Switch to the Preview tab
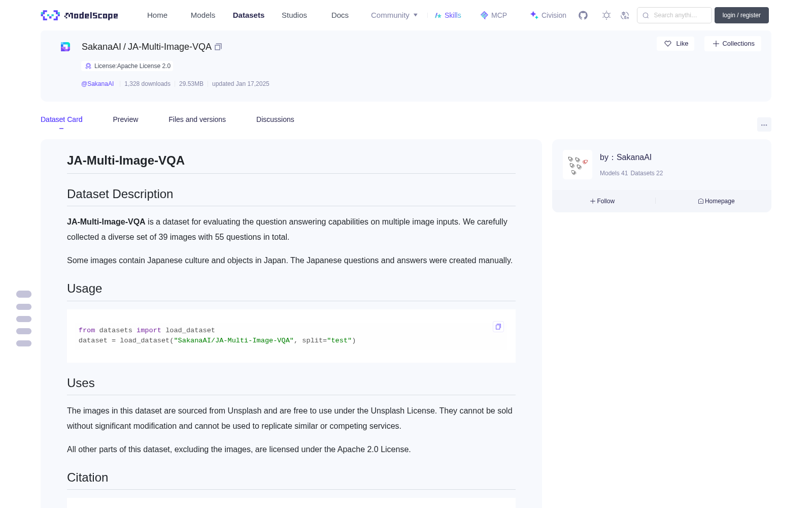Image resolution: width=812 pixels, height=508 pixels. [125, 119]
